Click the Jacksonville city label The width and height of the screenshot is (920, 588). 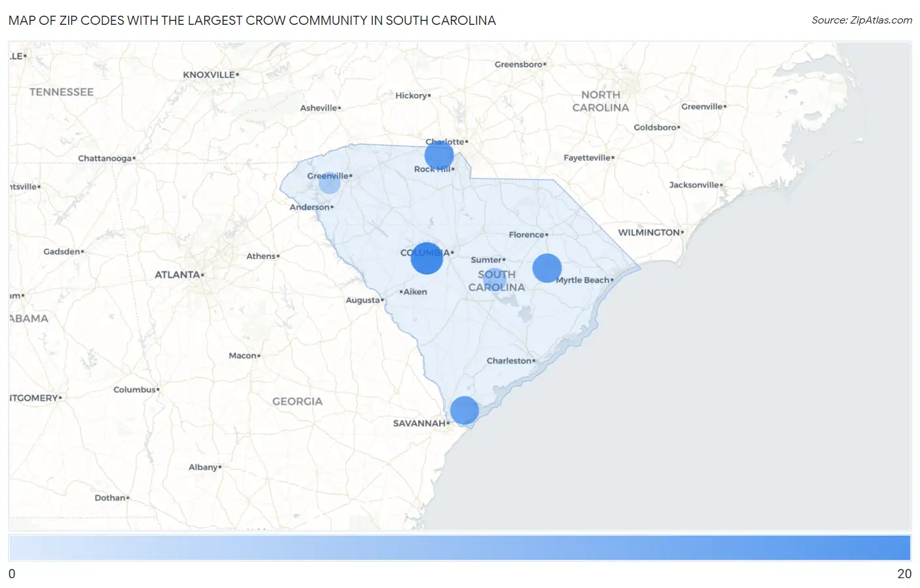[694, 185]
